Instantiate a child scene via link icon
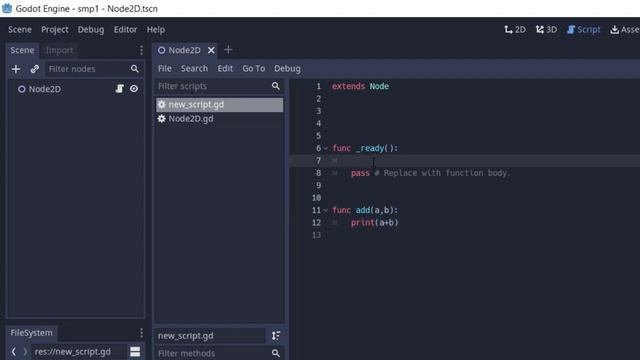Viewport: 640px width, 360px height. (x=34, y=69)
